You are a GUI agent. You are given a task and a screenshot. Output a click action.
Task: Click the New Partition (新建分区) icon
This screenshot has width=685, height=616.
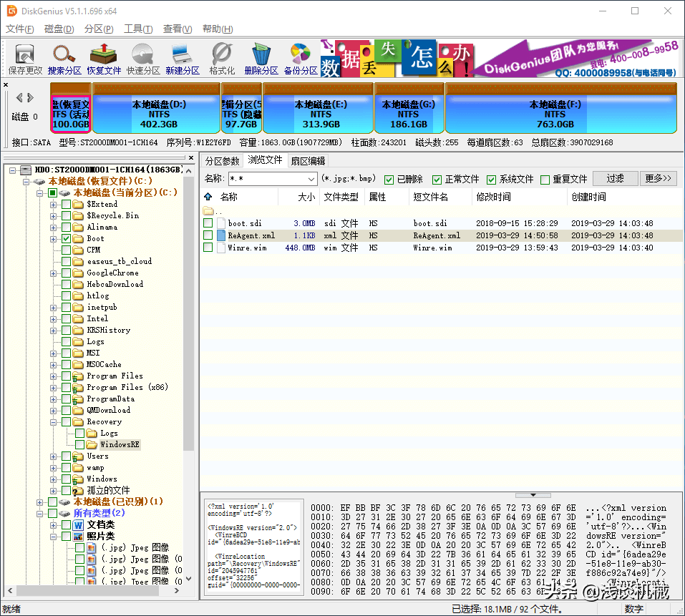[x=183, y=54]
